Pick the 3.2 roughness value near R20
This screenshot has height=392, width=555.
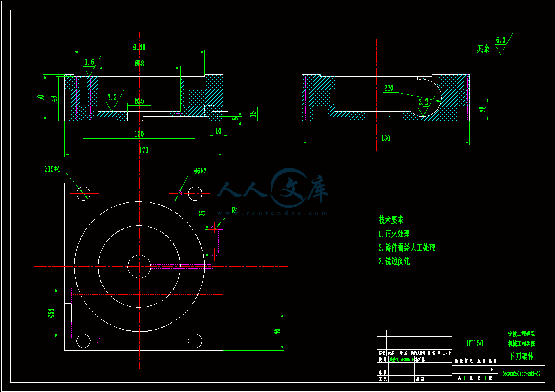[x=423, y=102]
